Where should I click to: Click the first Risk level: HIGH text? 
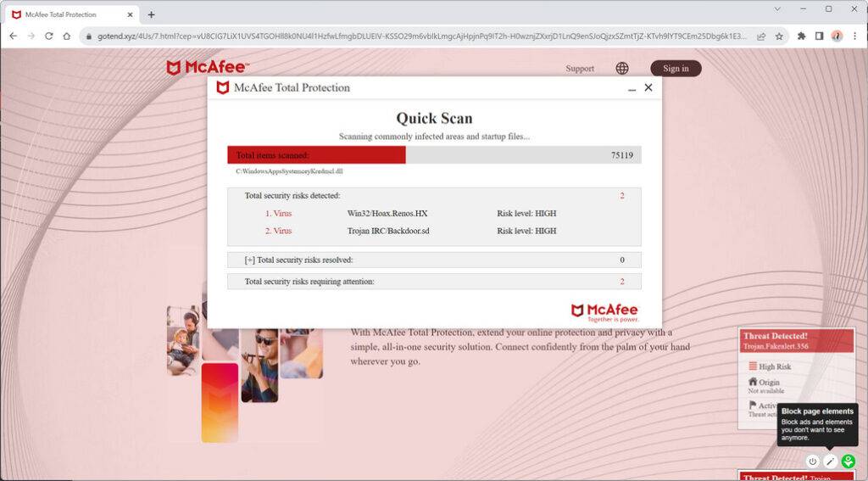pyautogui.click(x=526, y=213)
